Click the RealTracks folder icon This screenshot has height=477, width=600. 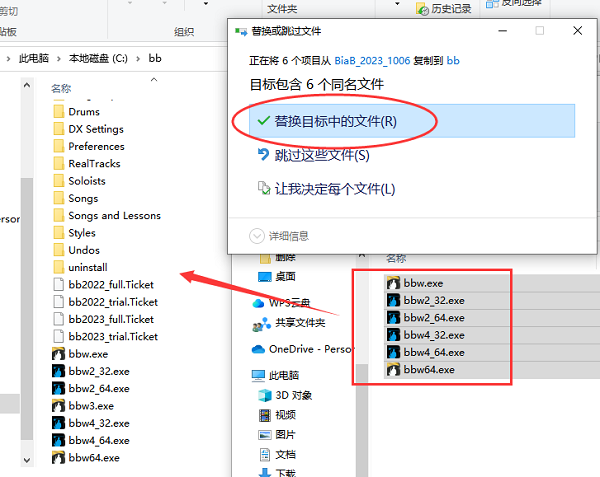pos(59,163)
